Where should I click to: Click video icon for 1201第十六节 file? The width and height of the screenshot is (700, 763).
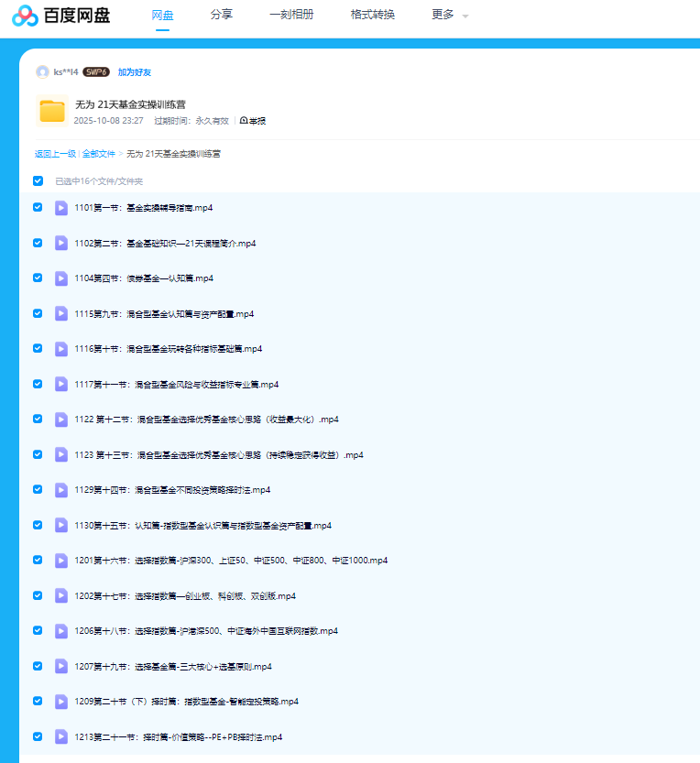coord(61,561)
